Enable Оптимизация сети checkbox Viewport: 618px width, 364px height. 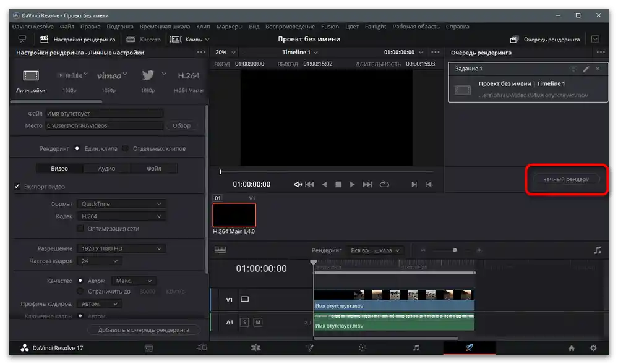pos(80,229)
